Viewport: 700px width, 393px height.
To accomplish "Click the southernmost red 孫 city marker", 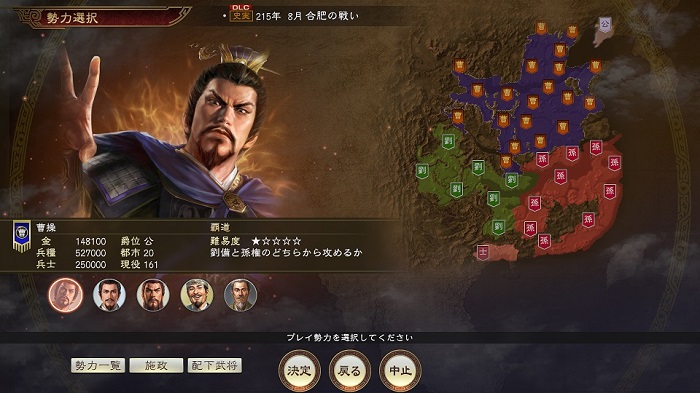I will 544,241.
